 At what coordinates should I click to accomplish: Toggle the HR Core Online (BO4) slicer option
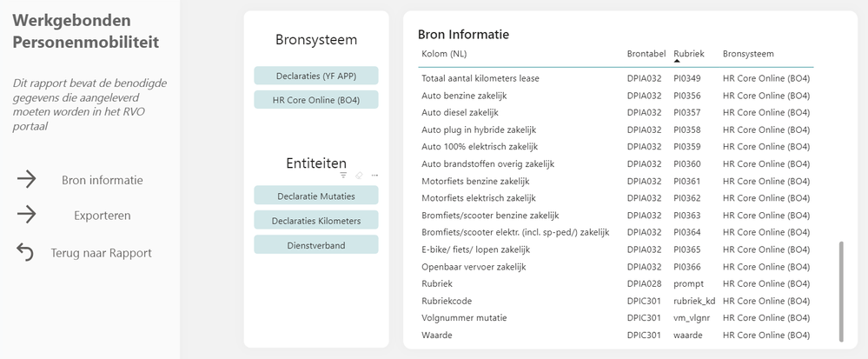pyautogui.click(x=316, y=100)
